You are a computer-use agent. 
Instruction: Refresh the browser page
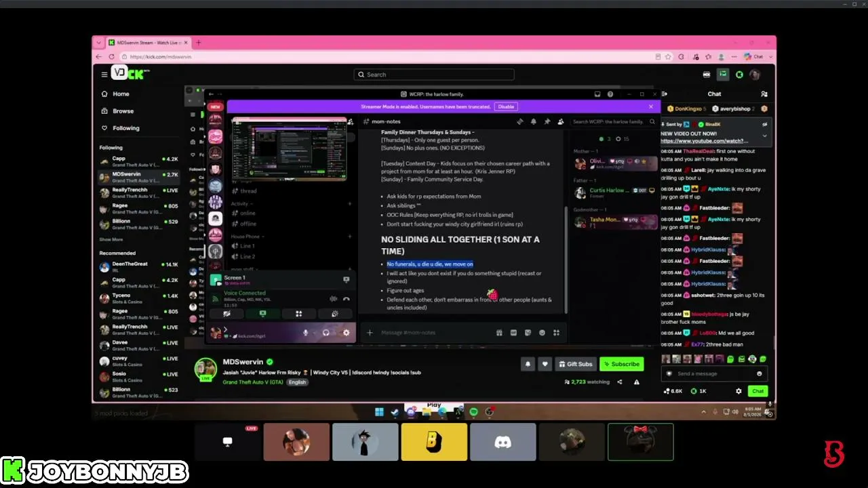111,57
